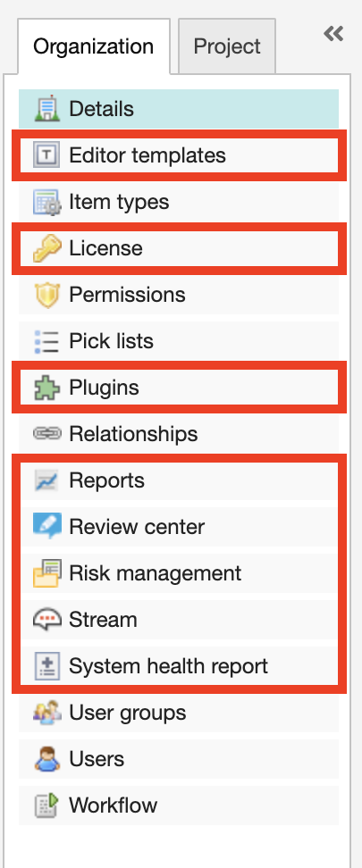Click the Workflow icon

click(x=47, y=805)
